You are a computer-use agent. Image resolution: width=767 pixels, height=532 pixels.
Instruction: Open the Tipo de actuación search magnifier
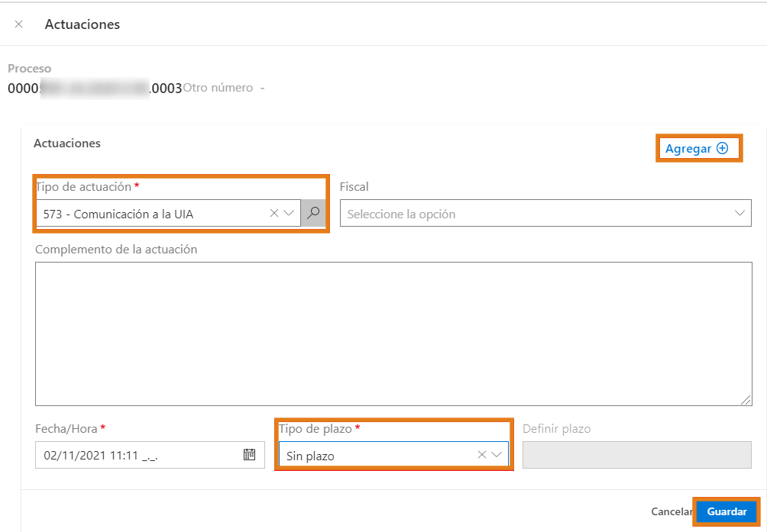point(312,214)
